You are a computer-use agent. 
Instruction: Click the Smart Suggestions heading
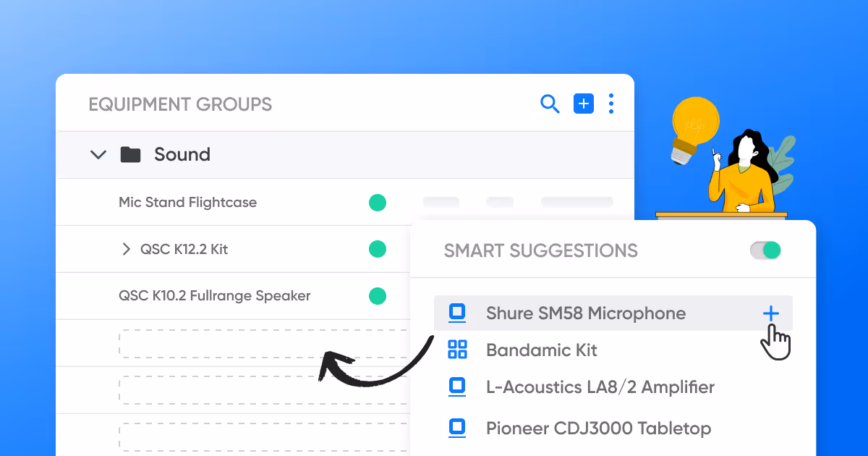pos(540,251)
